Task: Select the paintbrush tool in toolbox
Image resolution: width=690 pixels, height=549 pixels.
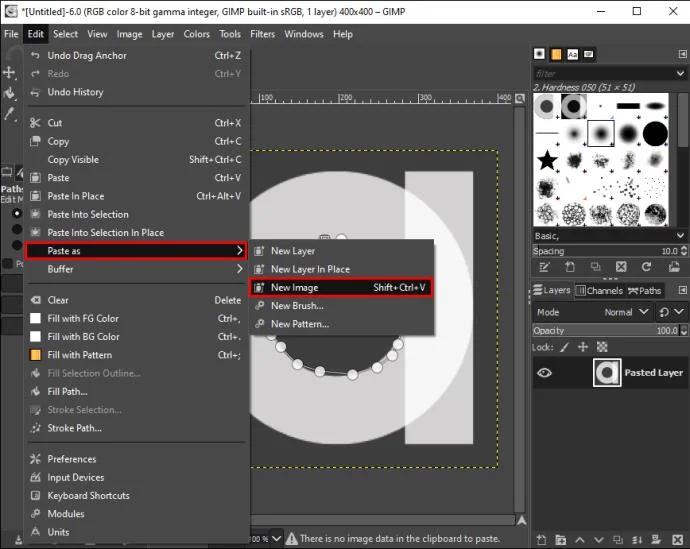Action: pyautogui.click(x=9, y=113)
